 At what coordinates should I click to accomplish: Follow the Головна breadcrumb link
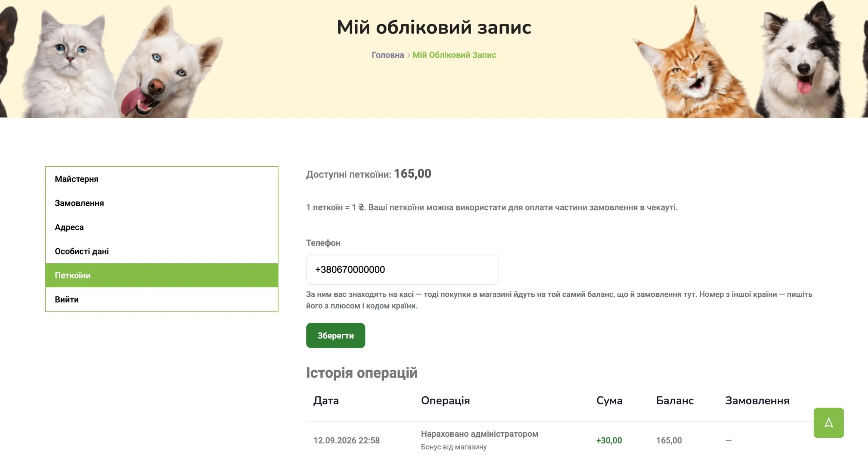[388, 55]
